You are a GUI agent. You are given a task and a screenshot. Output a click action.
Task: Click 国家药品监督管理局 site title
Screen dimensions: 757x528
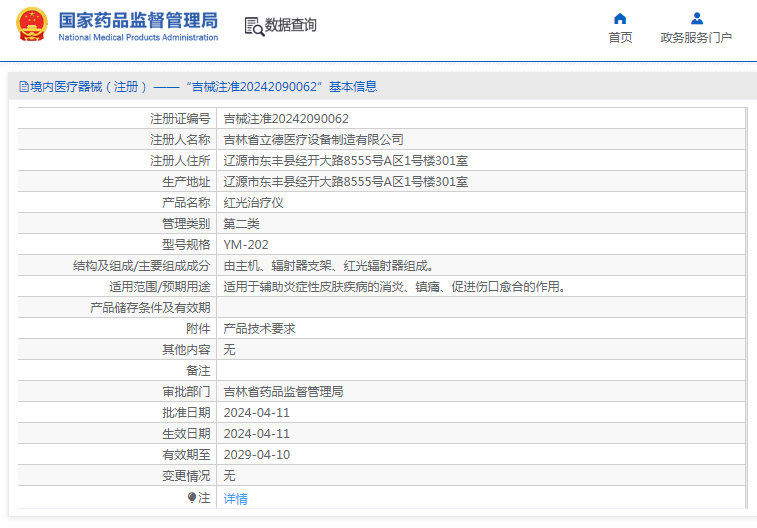tap(138, 21)
